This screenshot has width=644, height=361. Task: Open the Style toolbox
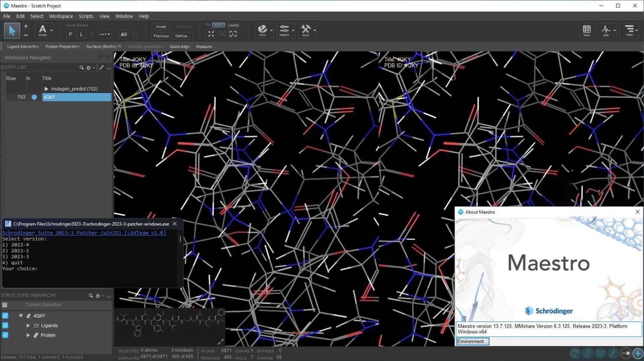pyautogui.click(x=262, y=30)
